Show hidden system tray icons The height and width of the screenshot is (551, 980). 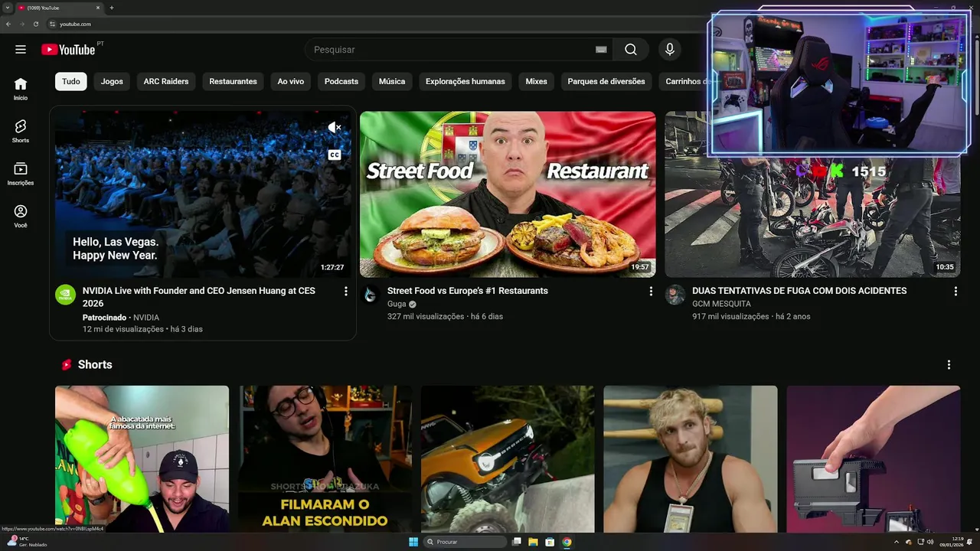click(x=897, y=542)
